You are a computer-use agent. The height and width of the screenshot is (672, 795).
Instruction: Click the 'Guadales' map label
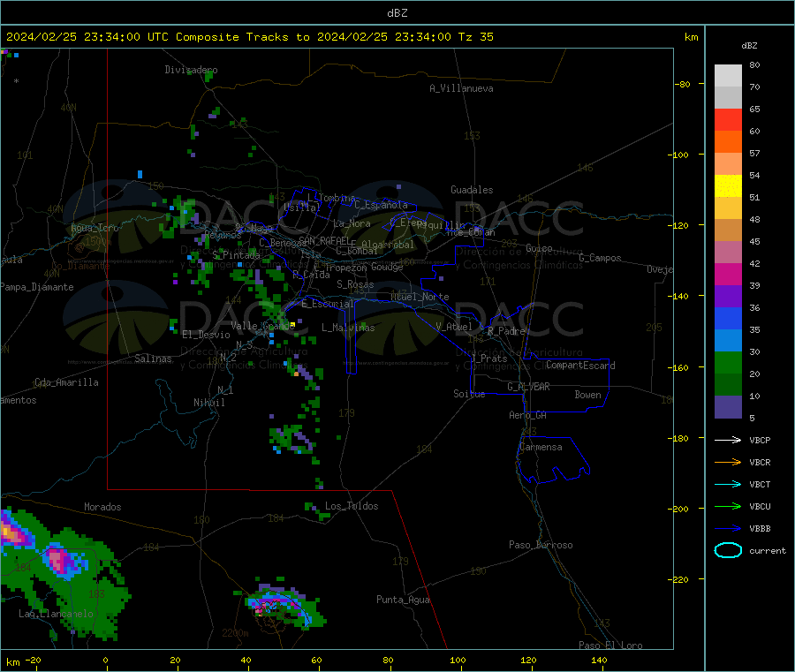point(472,190)
